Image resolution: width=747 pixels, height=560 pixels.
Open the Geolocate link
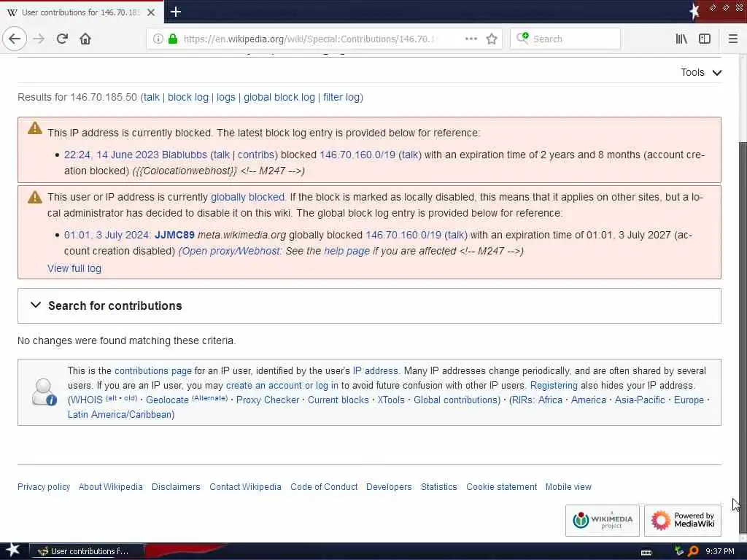[x=167, y=400]
